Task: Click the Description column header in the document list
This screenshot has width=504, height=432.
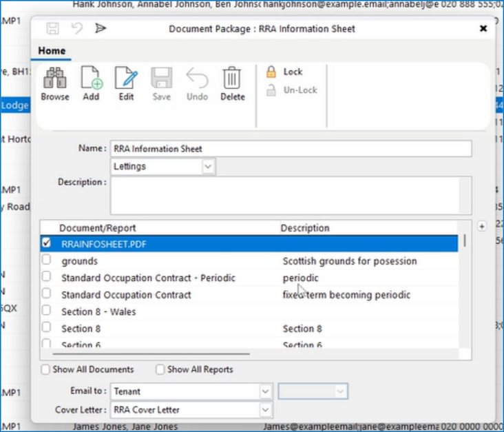Action: 305,228
